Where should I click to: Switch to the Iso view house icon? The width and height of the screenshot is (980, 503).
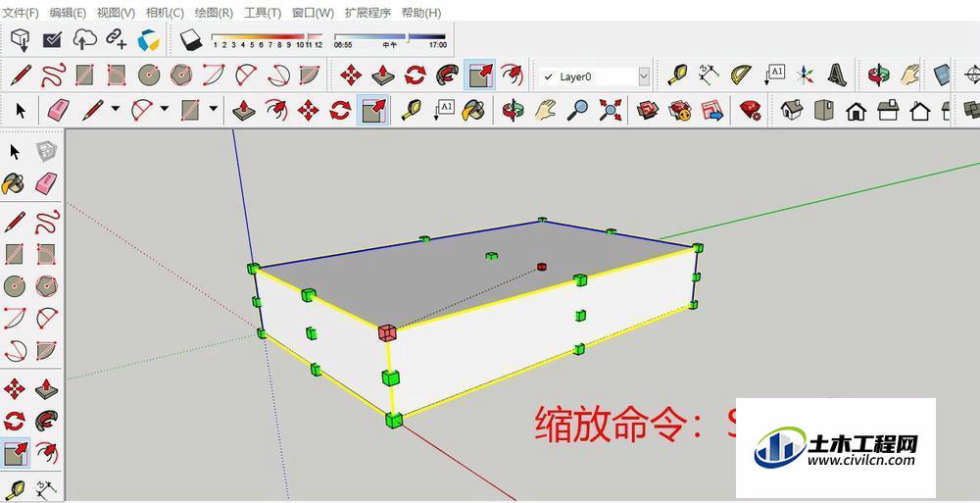(x=791, y=111)
